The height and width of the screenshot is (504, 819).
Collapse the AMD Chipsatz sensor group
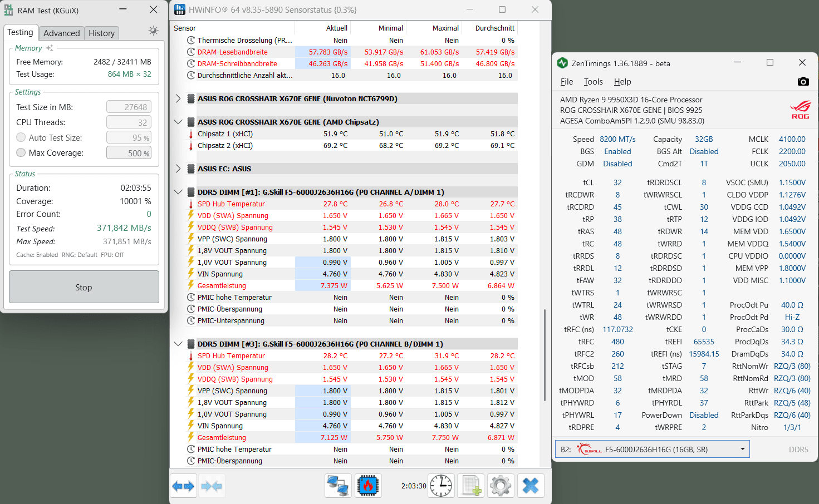click(178, 122)
